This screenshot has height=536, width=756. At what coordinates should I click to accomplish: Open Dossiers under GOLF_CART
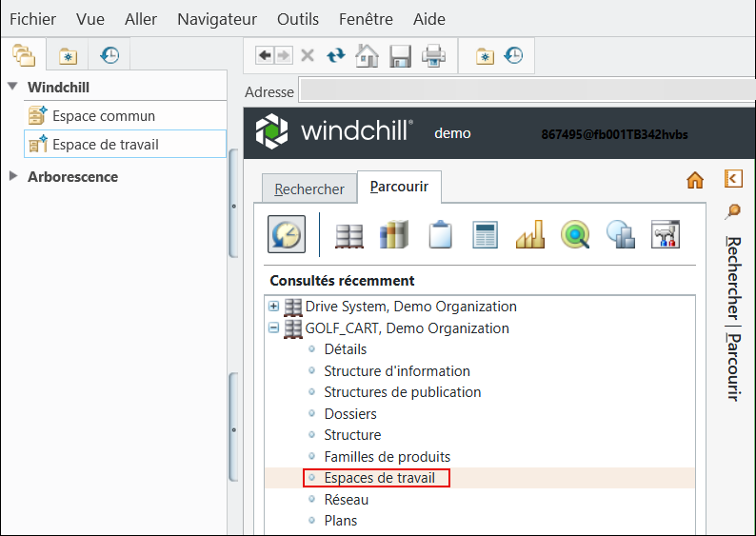[x=350, y=414]
